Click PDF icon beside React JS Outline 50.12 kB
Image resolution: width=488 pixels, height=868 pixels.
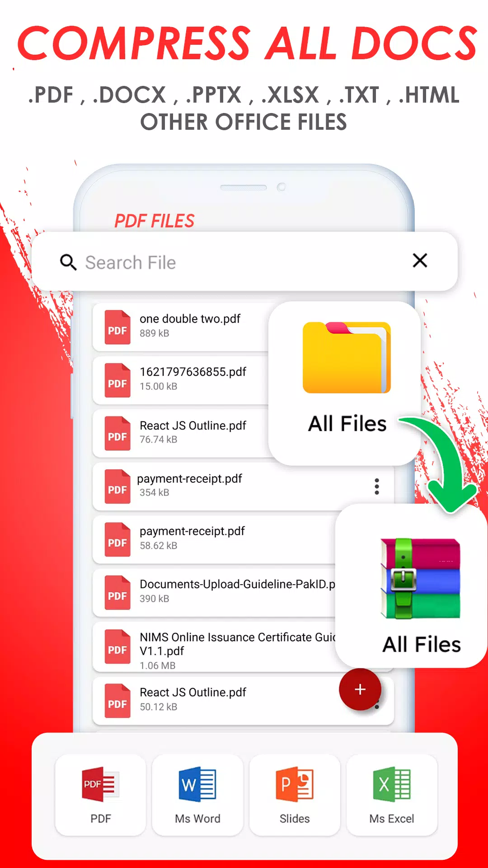click(x=117, y=701)
